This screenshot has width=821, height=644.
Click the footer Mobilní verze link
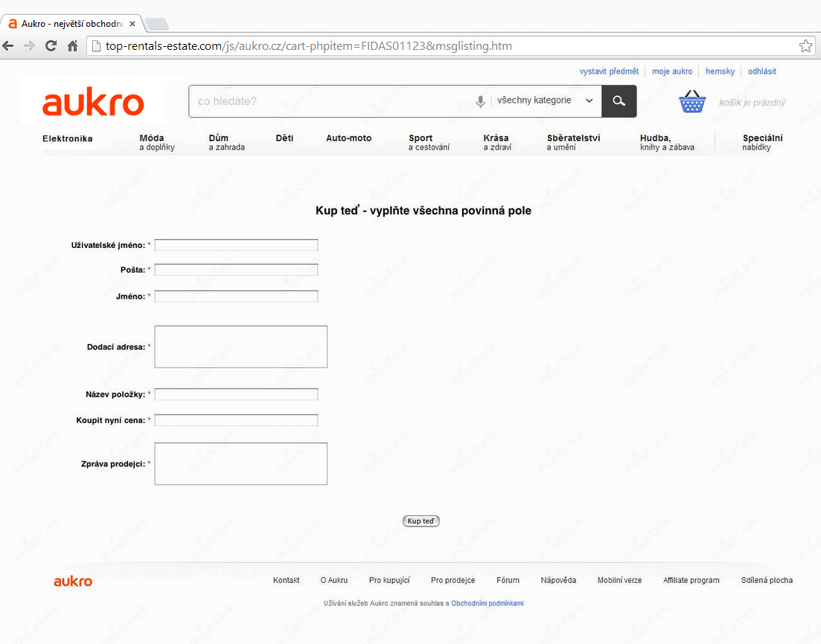[619, 580]
